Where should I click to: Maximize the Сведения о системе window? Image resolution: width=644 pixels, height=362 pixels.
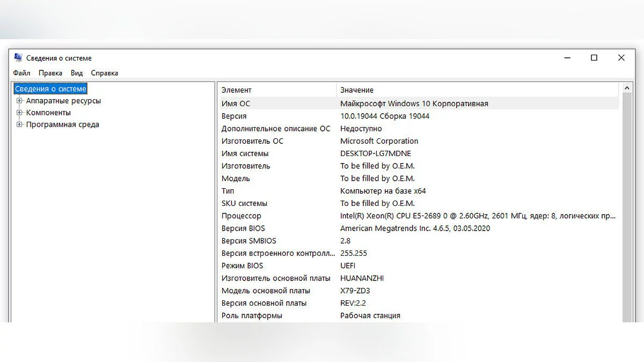[x=594, y=58]
